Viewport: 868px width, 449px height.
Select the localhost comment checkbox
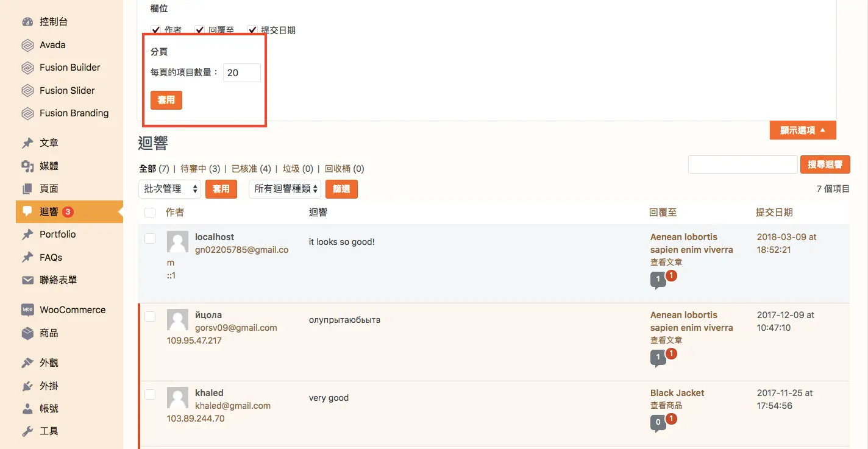[x=150, y=238]
